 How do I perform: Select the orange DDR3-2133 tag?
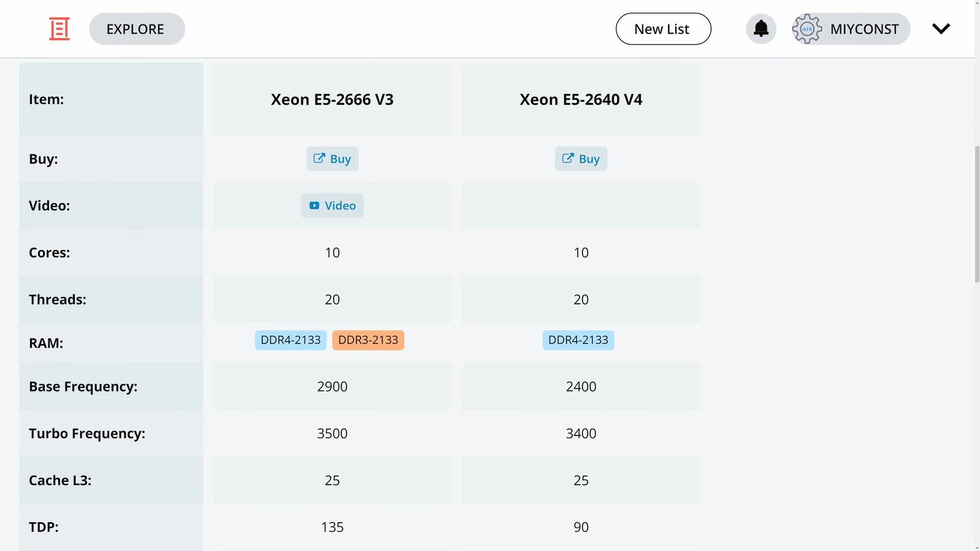[x=368, y=340]
